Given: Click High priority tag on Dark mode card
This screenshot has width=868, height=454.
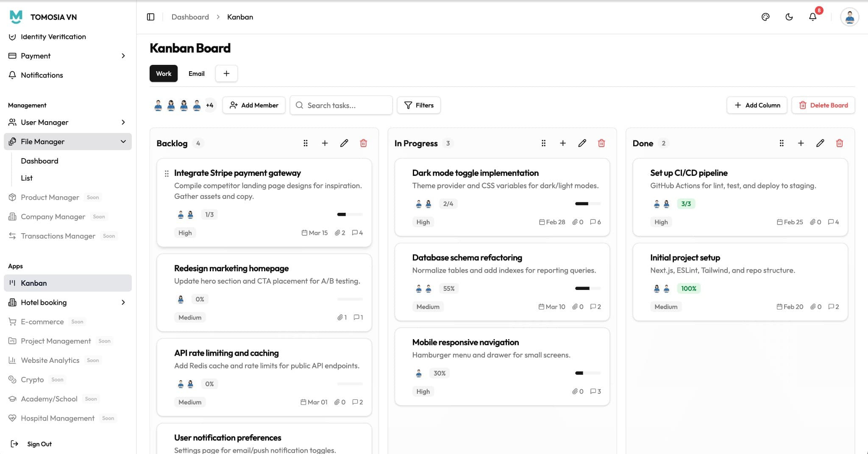Looking at the screenshot, I should [x=423, y=222].
